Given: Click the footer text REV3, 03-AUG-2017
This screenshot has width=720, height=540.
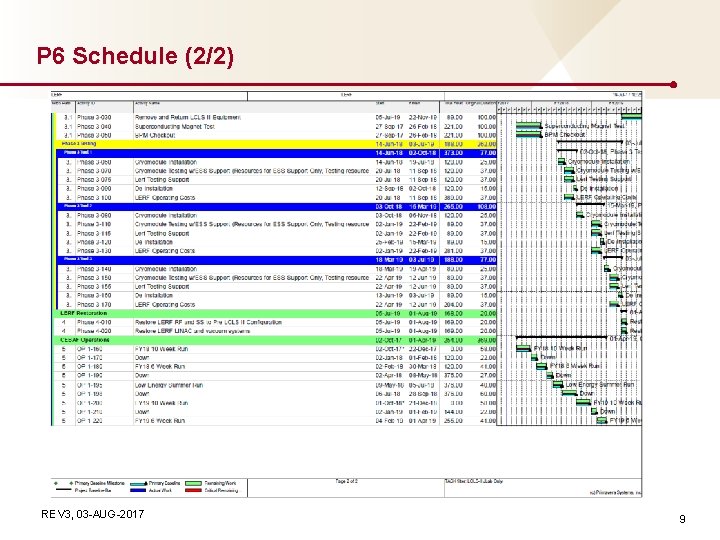Looking at the screenshot, I should 92,514.
